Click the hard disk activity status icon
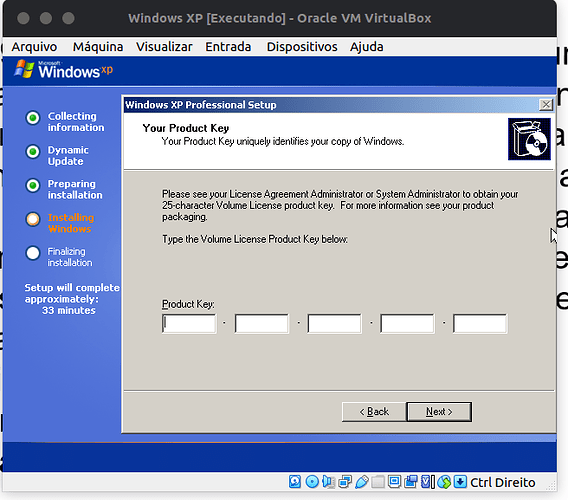568x500 pixels. coord(295,482)
